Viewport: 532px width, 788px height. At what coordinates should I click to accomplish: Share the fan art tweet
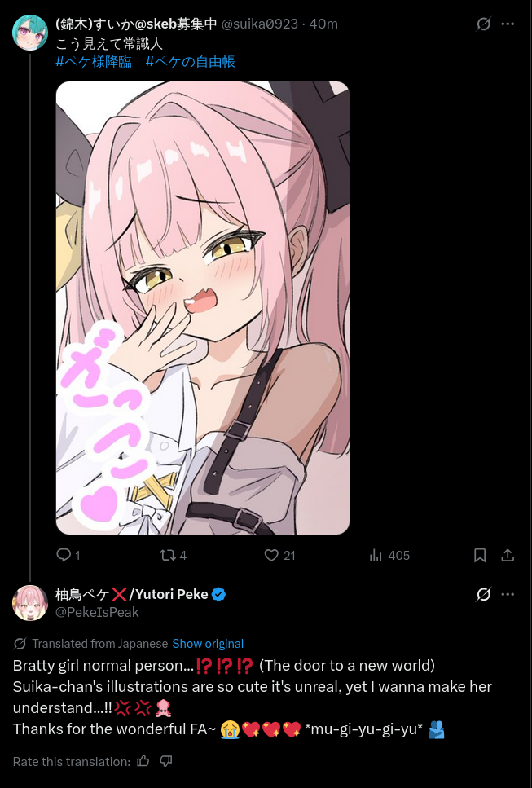[508, 555]
